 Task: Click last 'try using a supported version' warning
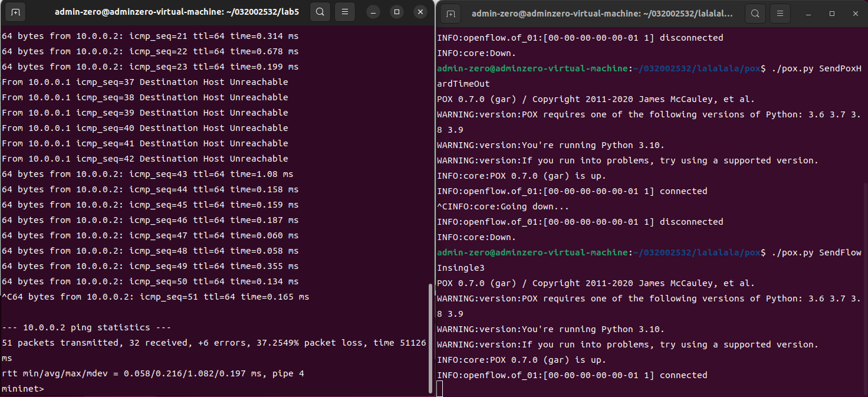pyautogui.click(x=627, y=344)
